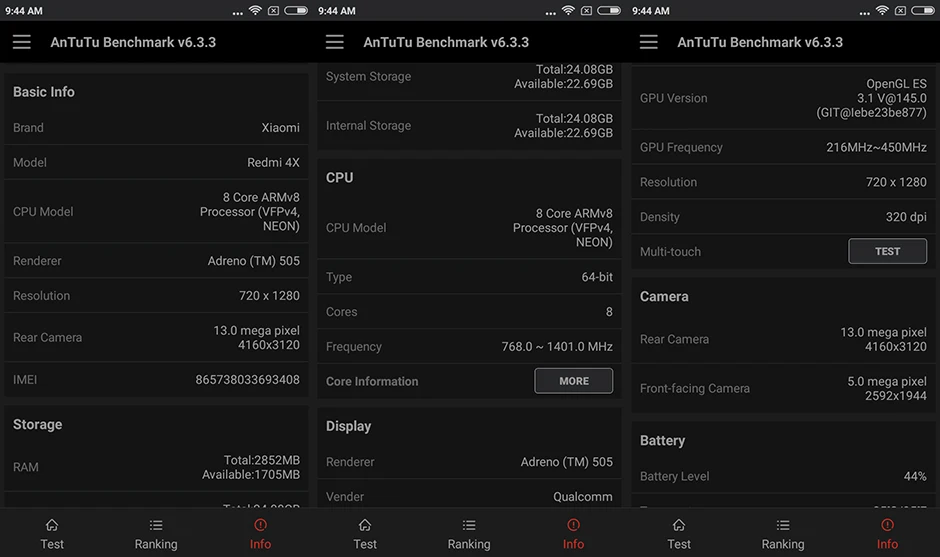Tap Info alert icon in right screen

[887, 525]
